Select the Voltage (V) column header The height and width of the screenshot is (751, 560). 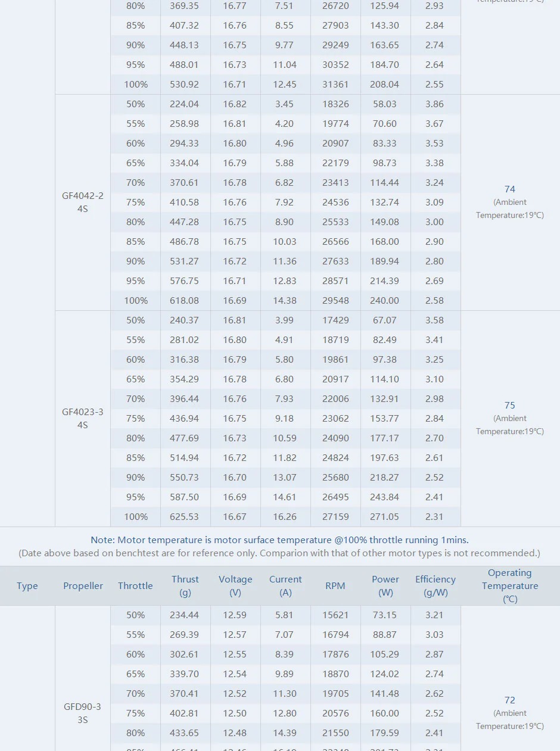pyautogui.click(x=235, y=586)
